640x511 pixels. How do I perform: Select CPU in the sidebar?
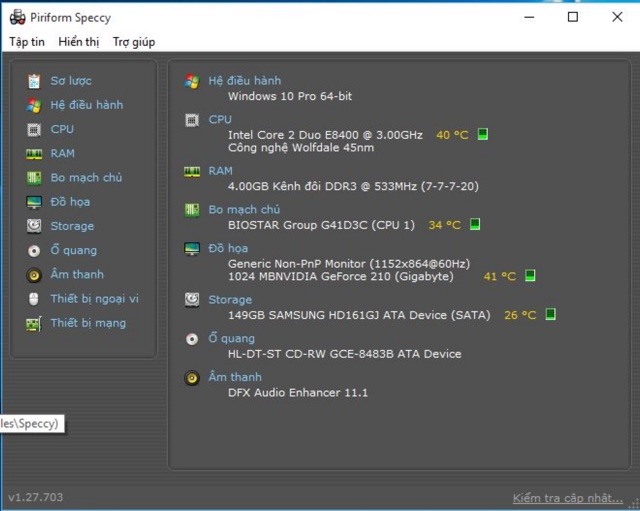coord(62,129)
